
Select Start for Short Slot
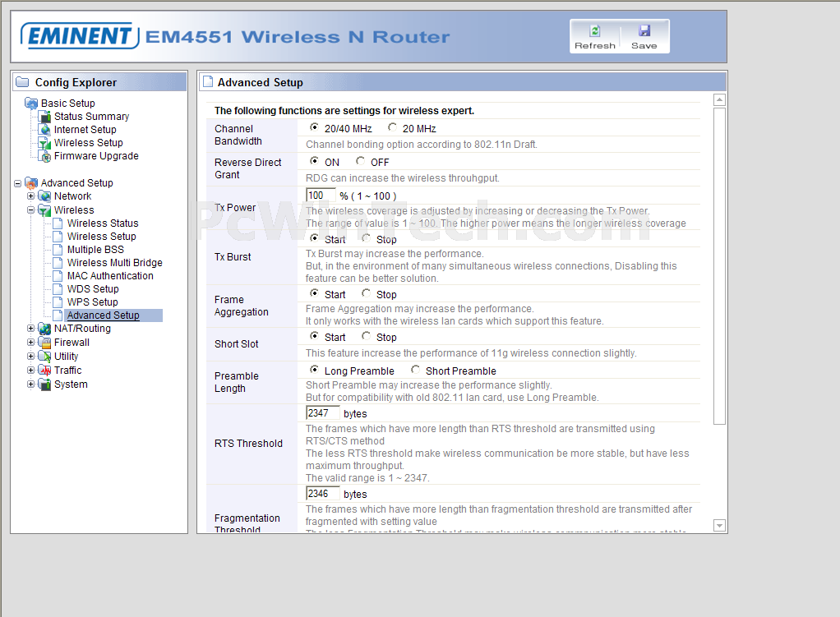[x=314, y=336]
